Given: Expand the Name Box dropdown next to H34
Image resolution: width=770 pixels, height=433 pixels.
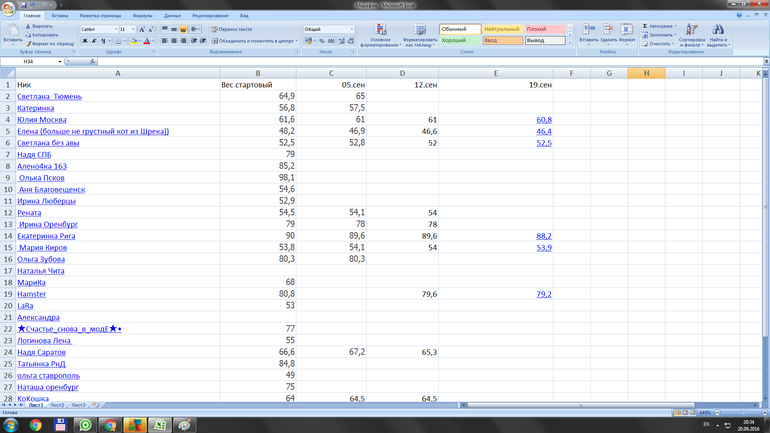Looking at the screenshot, I should click(60, 62).
